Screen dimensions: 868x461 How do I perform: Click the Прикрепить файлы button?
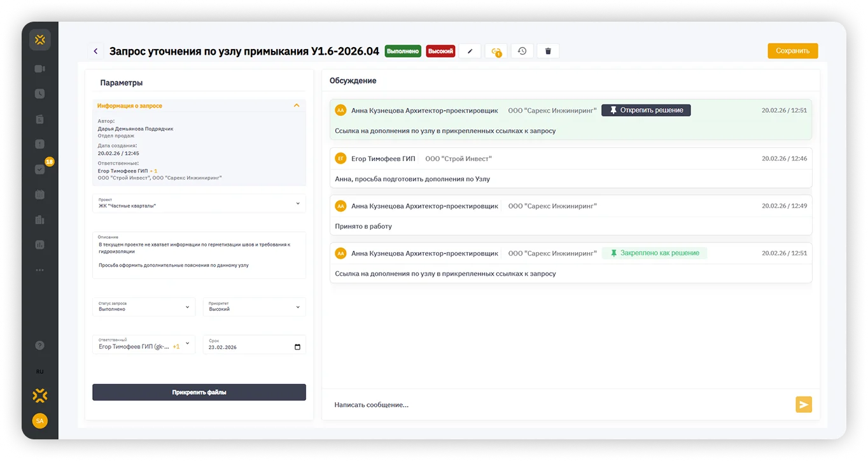pos(199,392)
